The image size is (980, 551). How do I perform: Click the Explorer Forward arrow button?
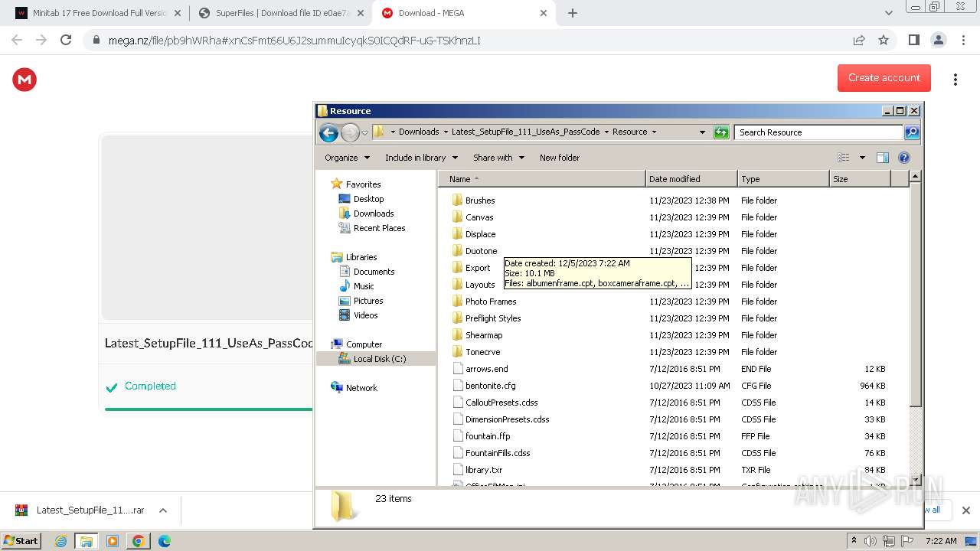coord(350,132)
